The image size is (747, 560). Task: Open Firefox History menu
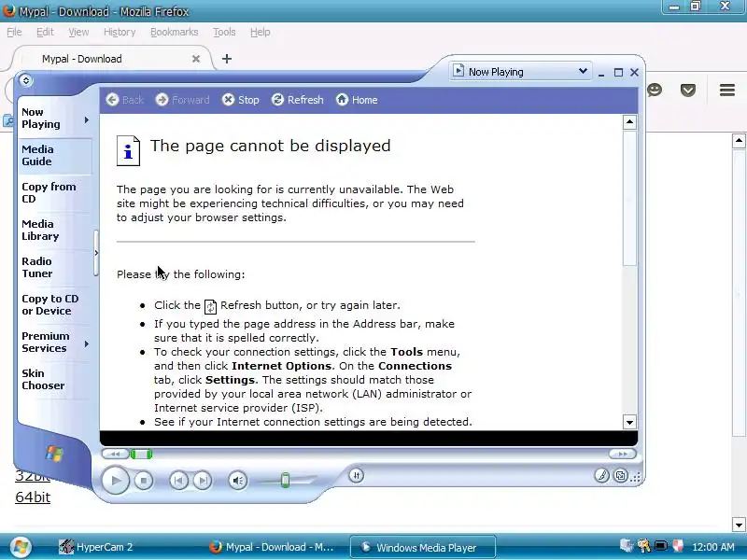[x=120, y=32]
